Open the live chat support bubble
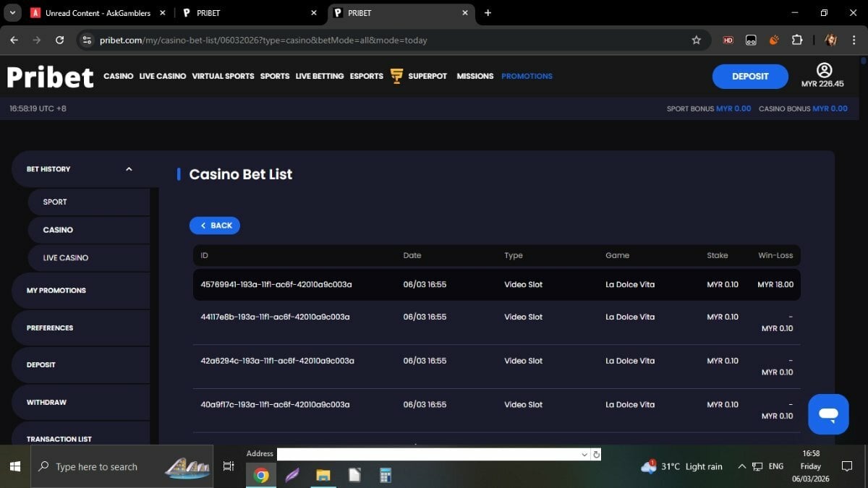Viewport: 868px width, 488px height. [x=828, y=414]
